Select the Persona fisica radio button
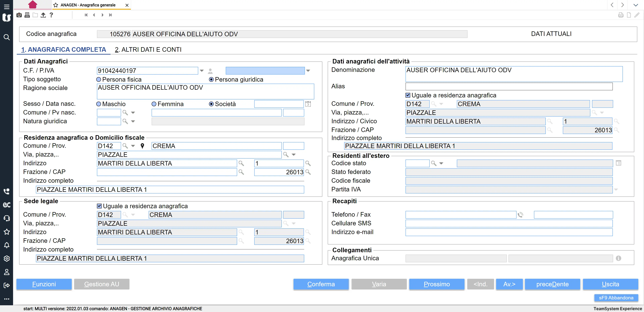This screenshot has height=312, width=644. click(99, 79)
